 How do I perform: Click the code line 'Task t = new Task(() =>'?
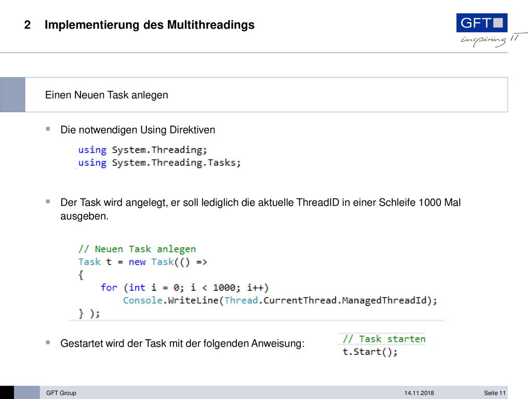[x=142, y=262]
